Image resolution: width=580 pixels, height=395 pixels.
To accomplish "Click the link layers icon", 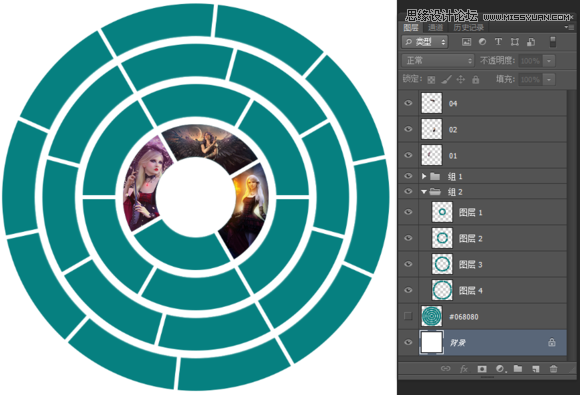I will [x=446, y=368].
